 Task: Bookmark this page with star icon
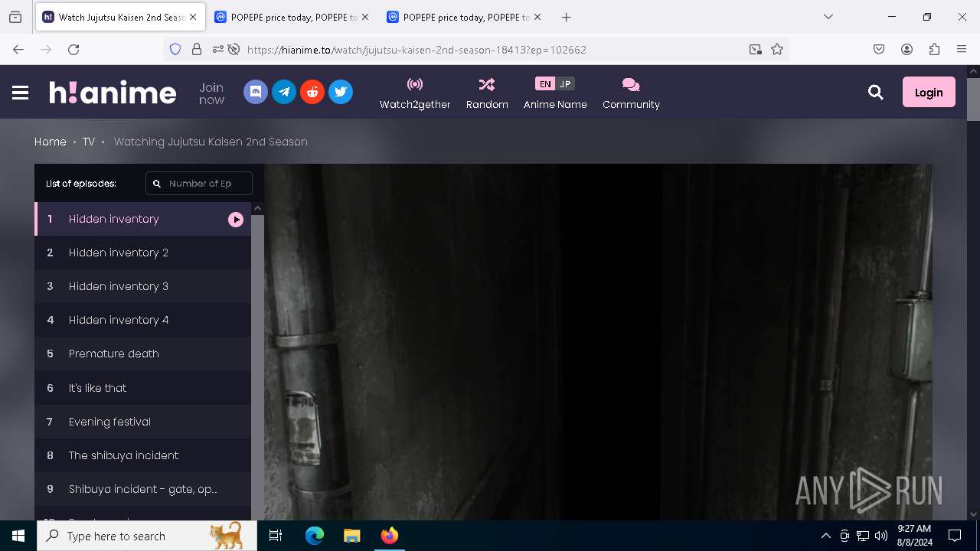tap(777, 49)
